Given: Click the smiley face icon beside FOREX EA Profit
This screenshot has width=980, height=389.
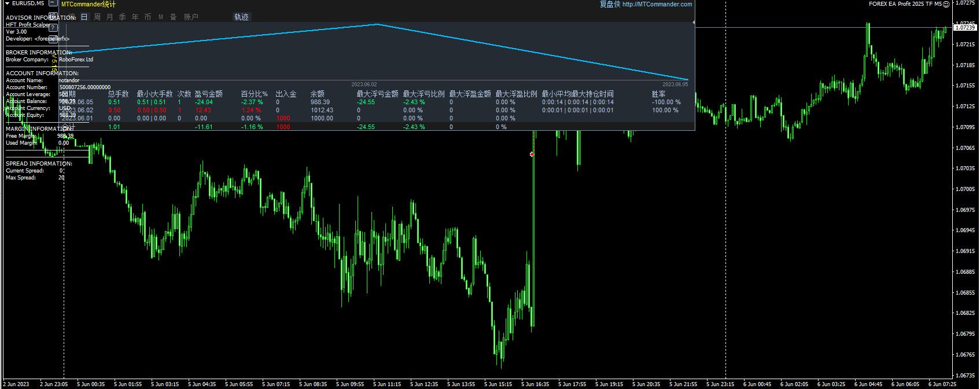Looking at the screenshot, I should point(946,4).
